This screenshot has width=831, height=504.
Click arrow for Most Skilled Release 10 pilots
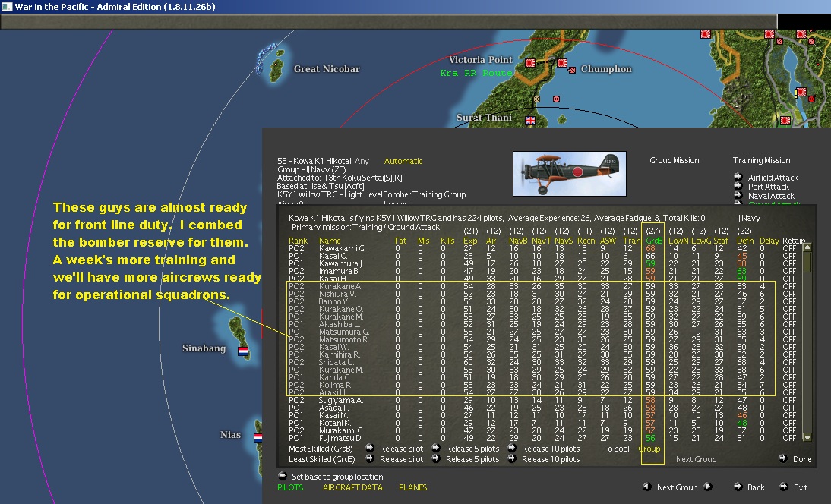point(511,448)
